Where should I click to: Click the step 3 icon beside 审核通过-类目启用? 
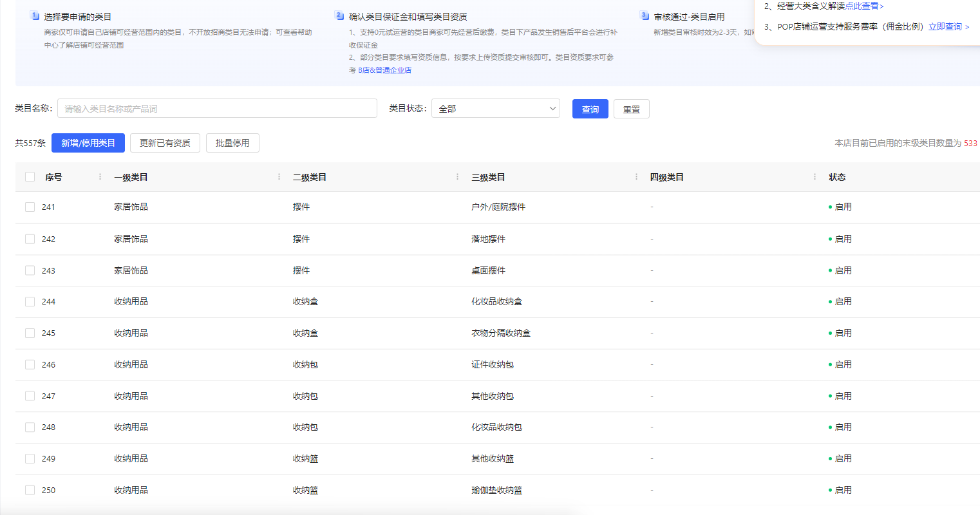[645, 15]
